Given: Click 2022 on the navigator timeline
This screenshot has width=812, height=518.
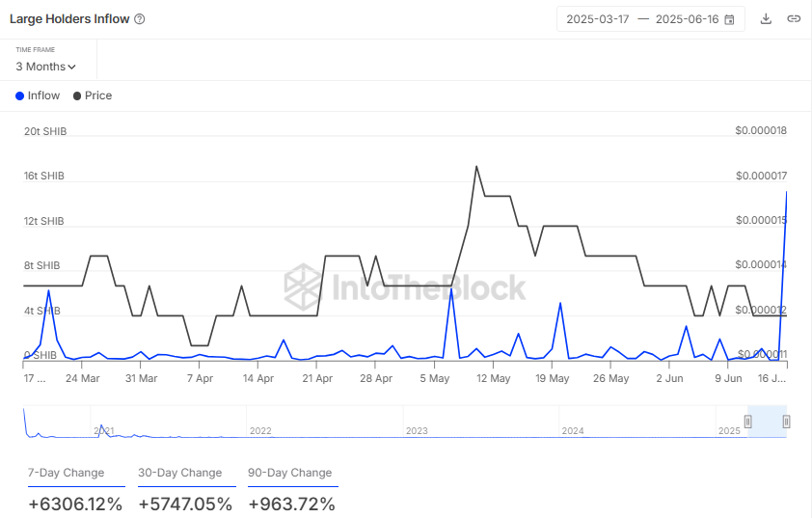Looking at the screenshot, I should tap(260, 430).
